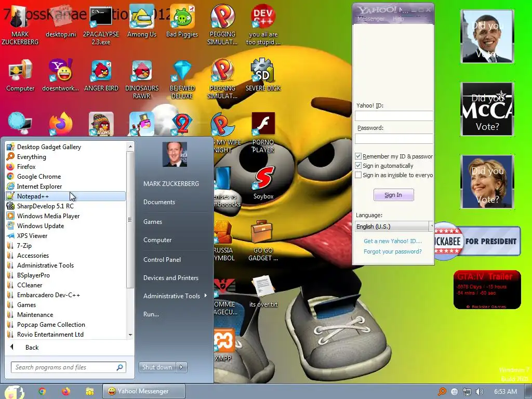The image size is (532, 399).
Task: Launch Google Chrome from the programs list
Action: [66, 177]
